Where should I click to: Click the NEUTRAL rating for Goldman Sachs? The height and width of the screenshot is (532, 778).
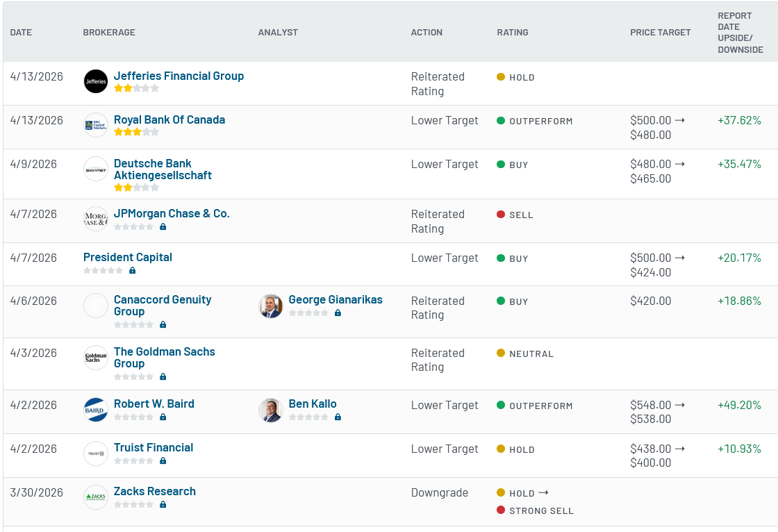[x=525, y=354]
